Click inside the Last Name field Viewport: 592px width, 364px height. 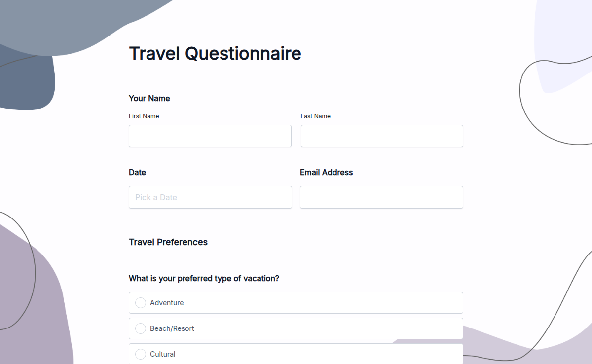click(381, 136)
